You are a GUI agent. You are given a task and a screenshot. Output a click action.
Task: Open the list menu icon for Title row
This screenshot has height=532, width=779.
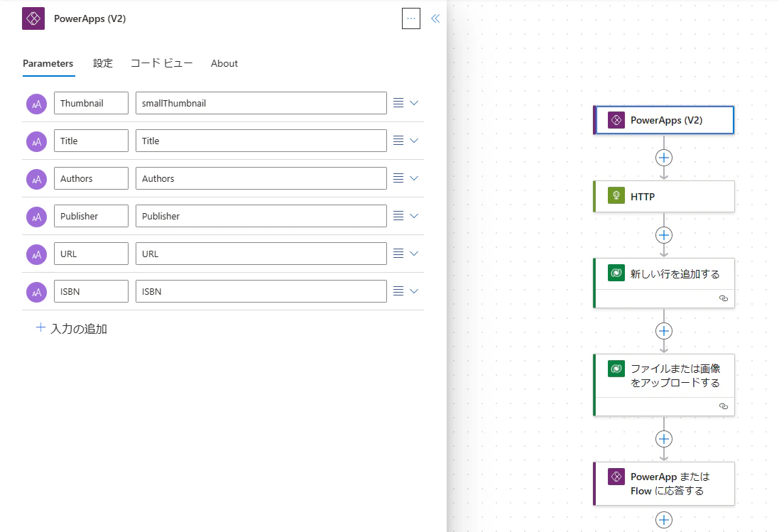pyautogui.click(x=398, y=141)
